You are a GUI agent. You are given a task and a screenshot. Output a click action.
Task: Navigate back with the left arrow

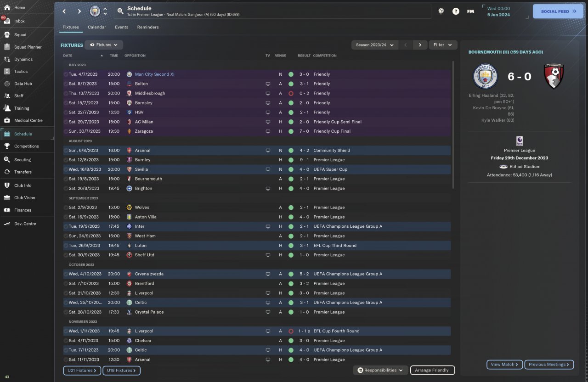point(64,11)
